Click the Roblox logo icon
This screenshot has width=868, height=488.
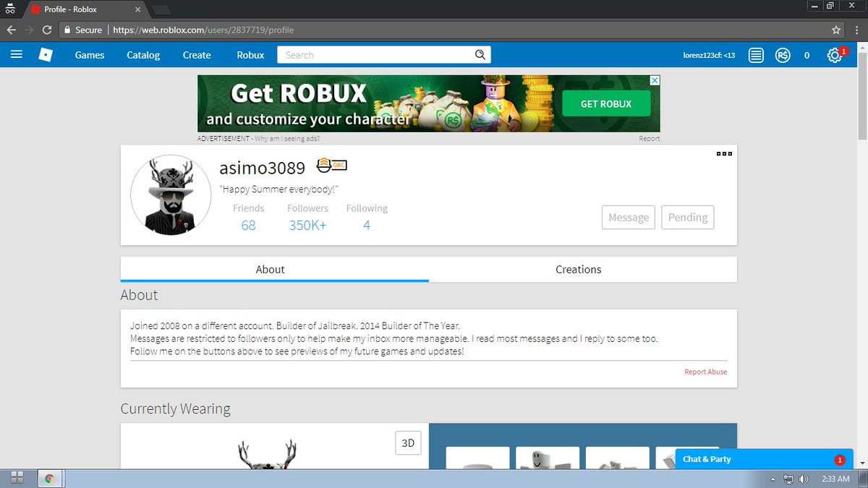click(46, 55)
